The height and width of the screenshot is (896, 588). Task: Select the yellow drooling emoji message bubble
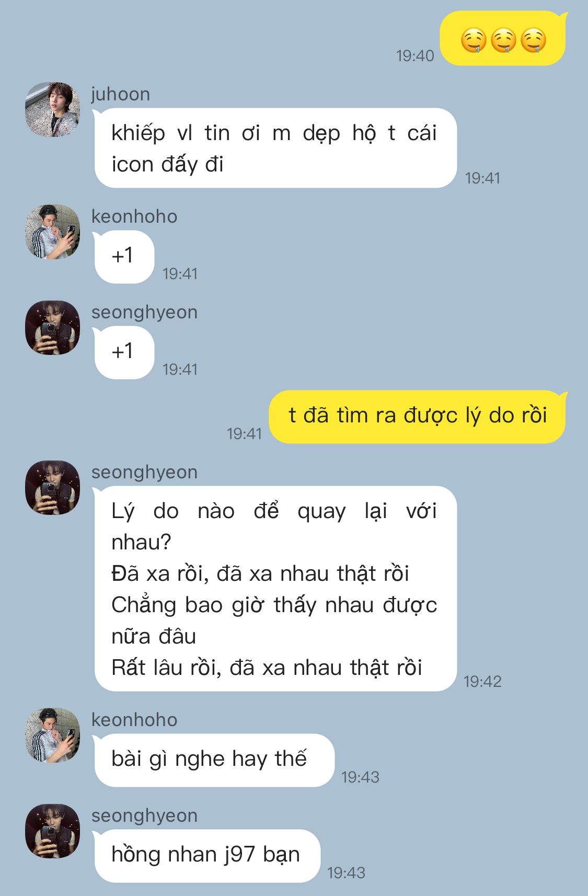[503, 39]
